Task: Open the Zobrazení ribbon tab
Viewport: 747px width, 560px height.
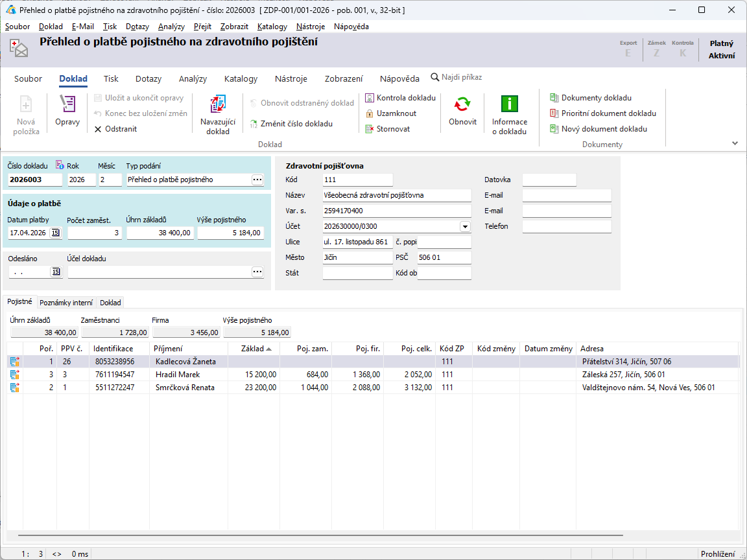Action: pos(344,79)
